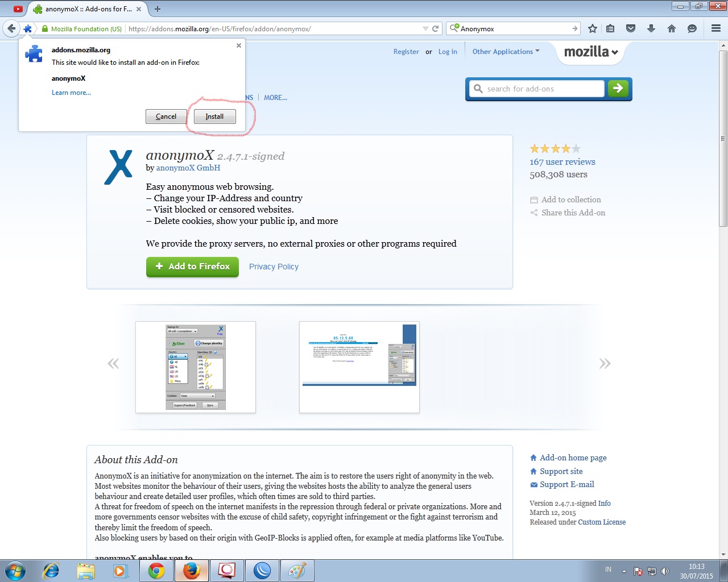Viewport: 728px width, 582px height.
Task: Go to Firefox home page icon
Action: (672, 28)
